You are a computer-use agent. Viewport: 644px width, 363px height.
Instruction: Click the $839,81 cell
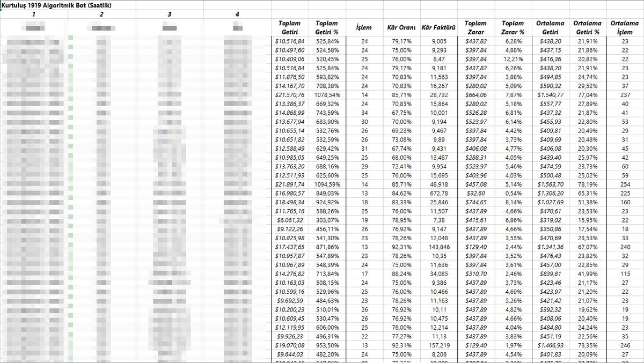coord(550,275)
